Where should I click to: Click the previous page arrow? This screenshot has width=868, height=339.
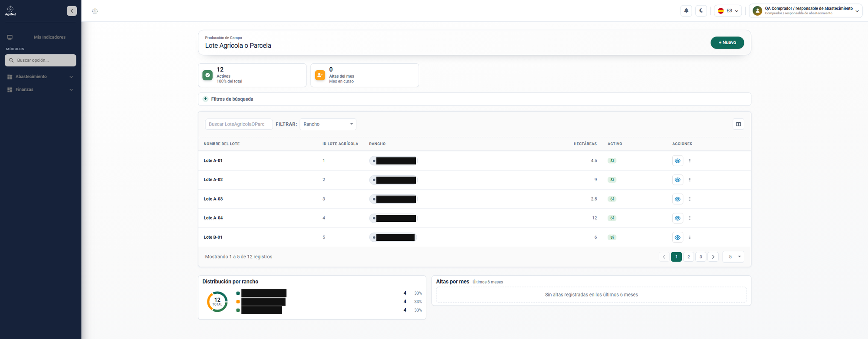pos(664,257)
